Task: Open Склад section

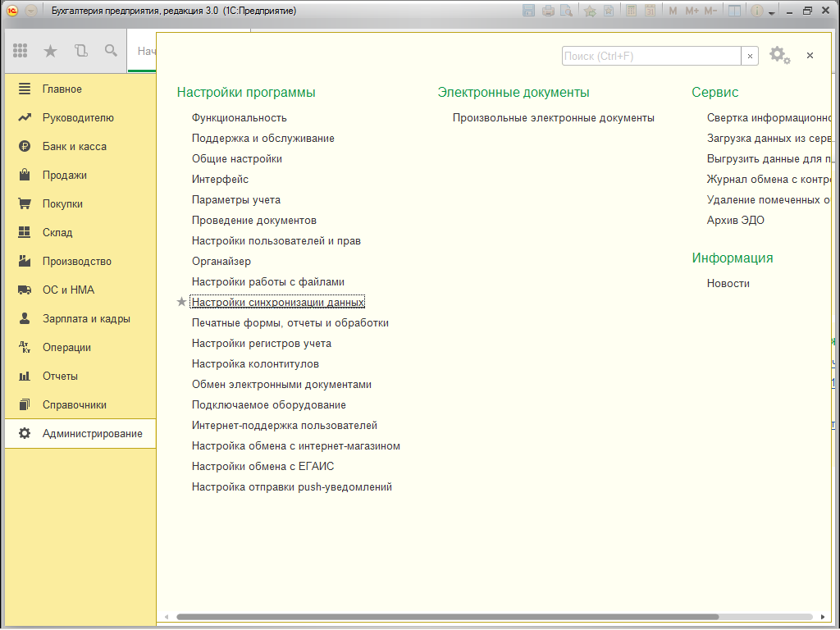Action: (57, 232)
